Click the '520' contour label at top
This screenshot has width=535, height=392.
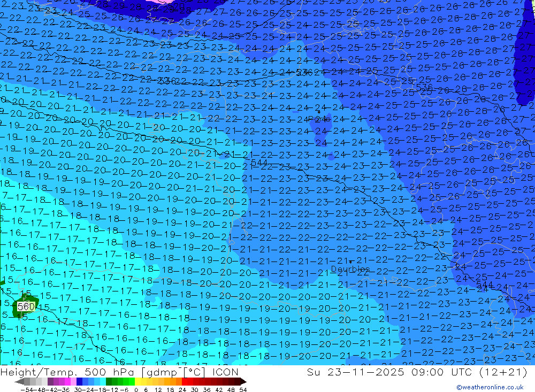pos(177,6)
